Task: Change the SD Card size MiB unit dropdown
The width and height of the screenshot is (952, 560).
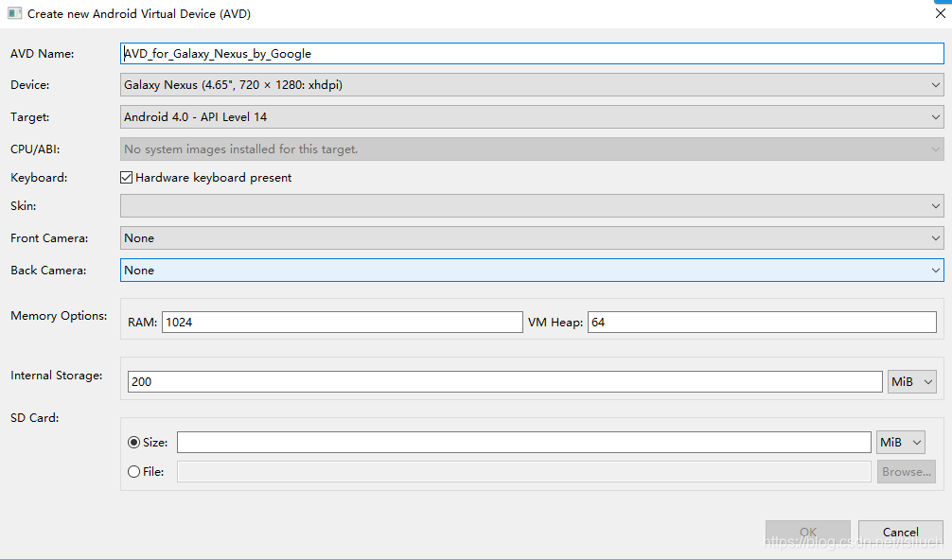Action: [901, 443]
